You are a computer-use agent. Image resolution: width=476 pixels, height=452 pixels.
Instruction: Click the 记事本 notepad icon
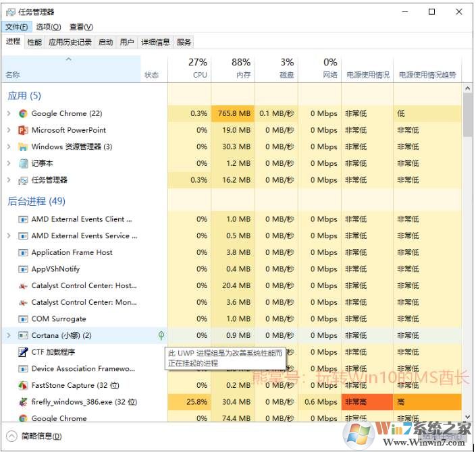[23, 163]
